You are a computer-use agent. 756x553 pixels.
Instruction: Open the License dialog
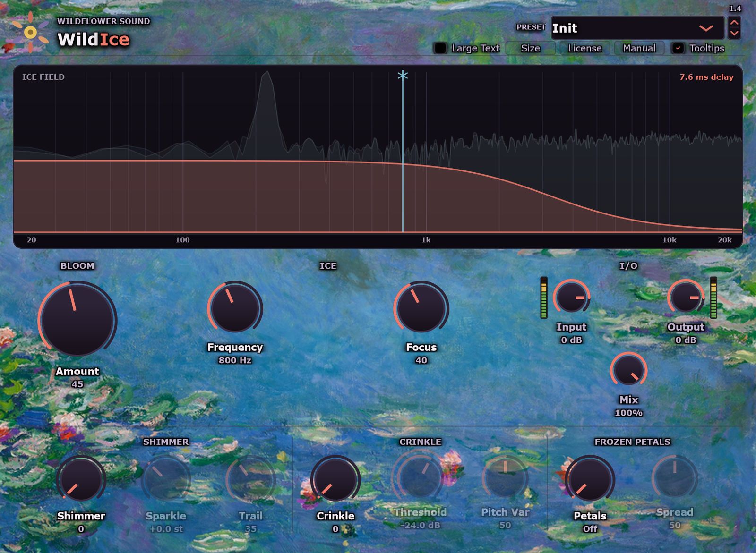[584, 48]
